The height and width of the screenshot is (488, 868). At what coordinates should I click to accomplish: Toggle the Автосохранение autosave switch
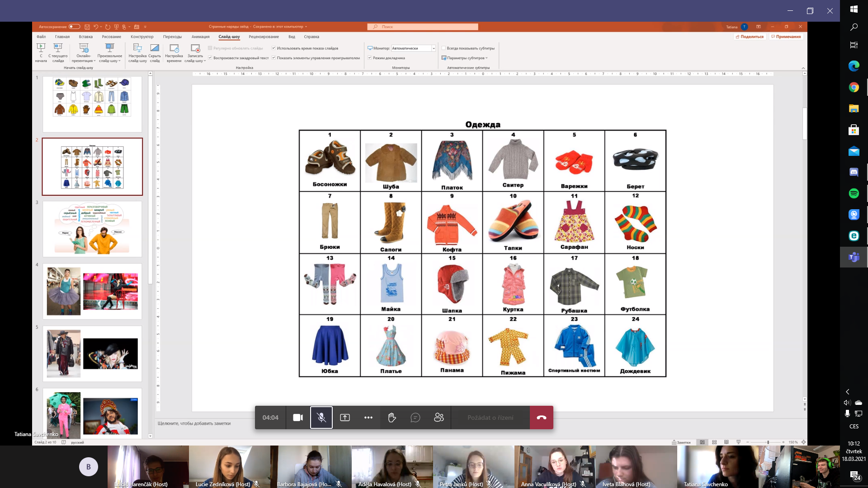tap(75, 27)
